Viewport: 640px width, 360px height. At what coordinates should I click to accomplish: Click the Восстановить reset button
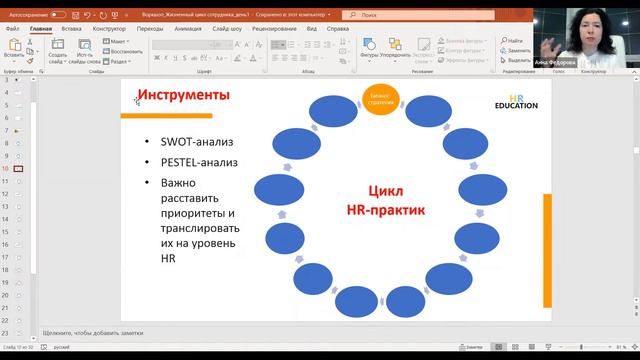tap(123, 51)
